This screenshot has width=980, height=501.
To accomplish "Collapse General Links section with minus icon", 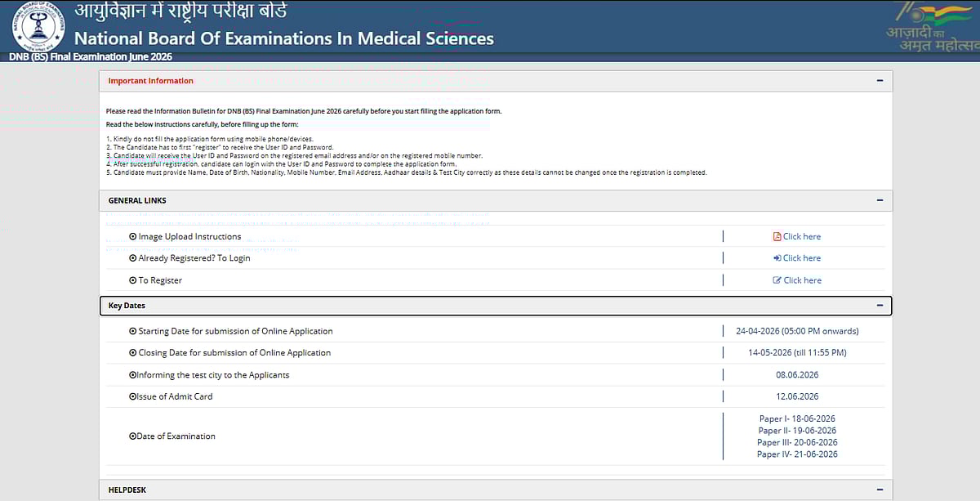I will [x=880, y=200].
